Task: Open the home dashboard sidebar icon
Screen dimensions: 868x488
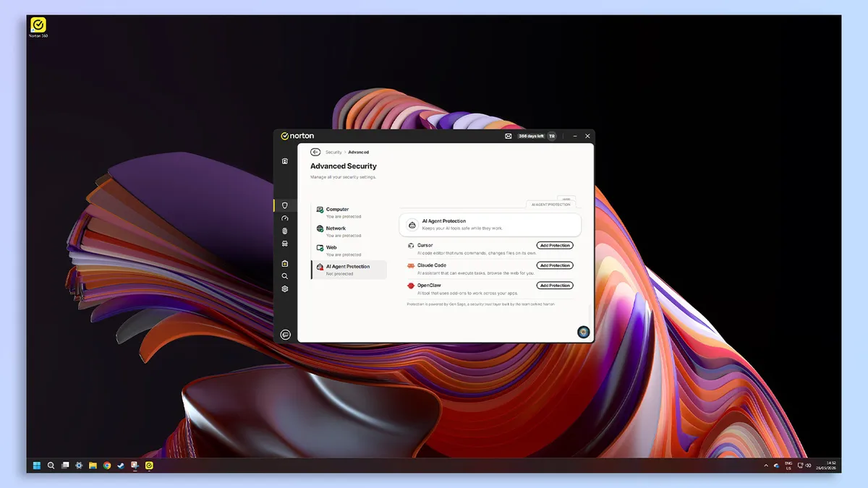Action: 285,161
